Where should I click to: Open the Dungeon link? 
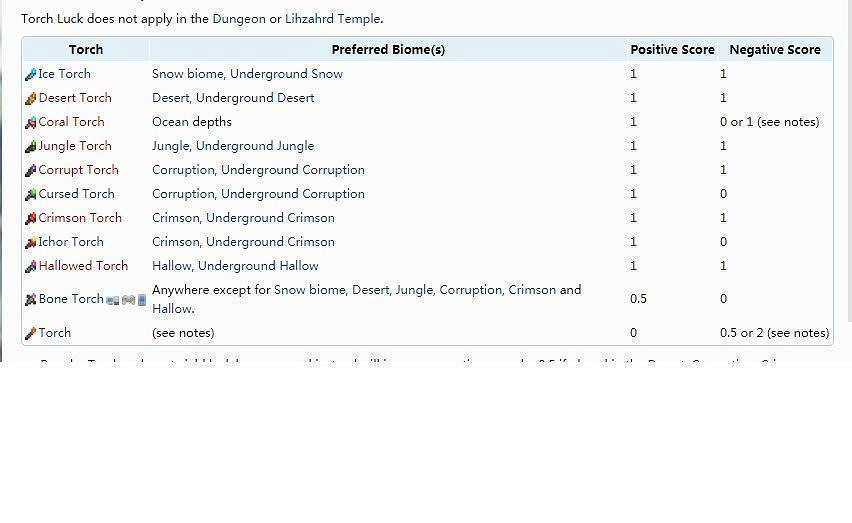[x=239, y=18]
